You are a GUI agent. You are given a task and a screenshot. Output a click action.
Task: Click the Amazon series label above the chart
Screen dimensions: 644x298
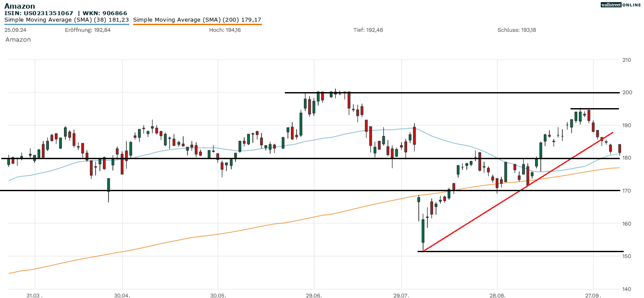tap(18, 39)
